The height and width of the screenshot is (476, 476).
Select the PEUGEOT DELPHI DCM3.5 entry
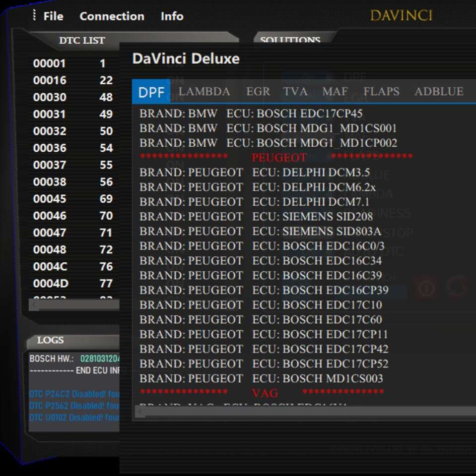[x=255, y=173]
